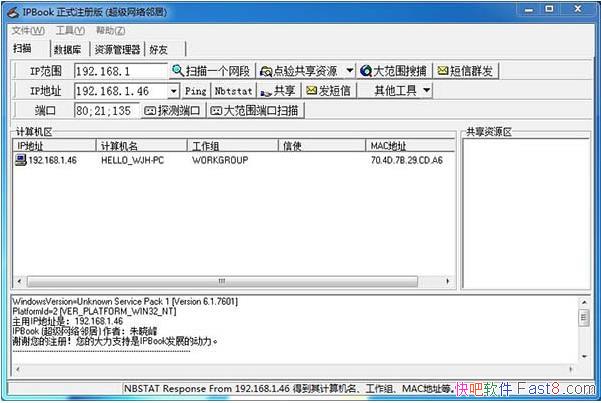
Task: Click the computer icon beside 192.168.1.46
Action: tap(21, 160)
